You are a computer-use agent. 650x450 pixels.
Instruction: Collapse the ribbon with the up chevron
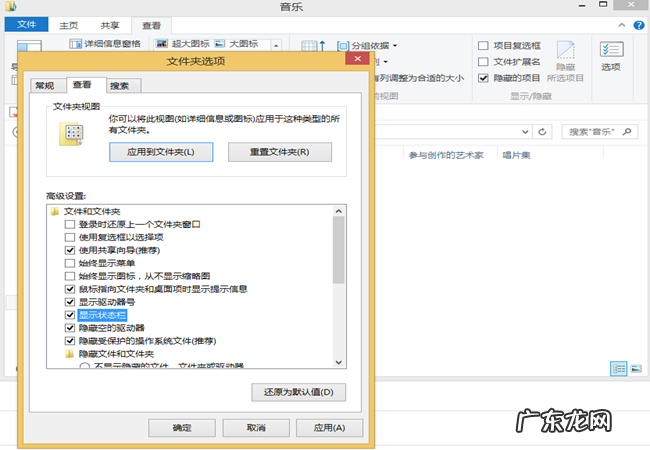622,25
